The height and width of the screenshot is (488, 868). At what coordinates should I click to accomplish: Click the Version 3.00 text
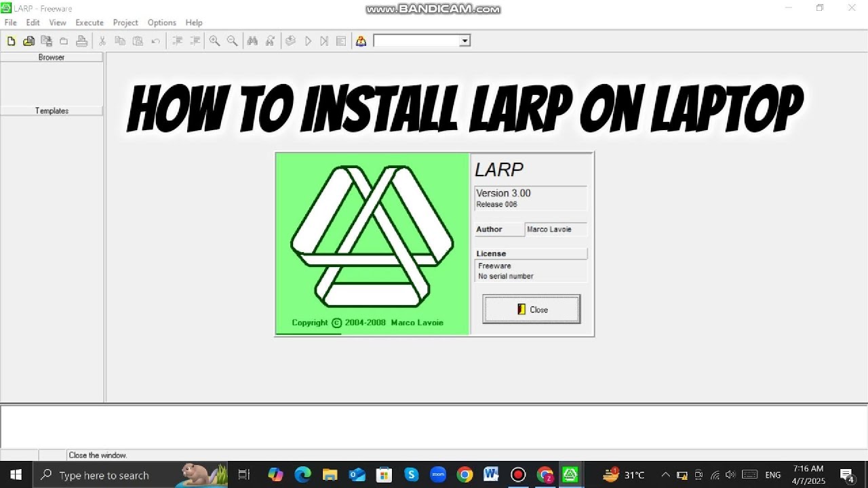coord(503,193)
